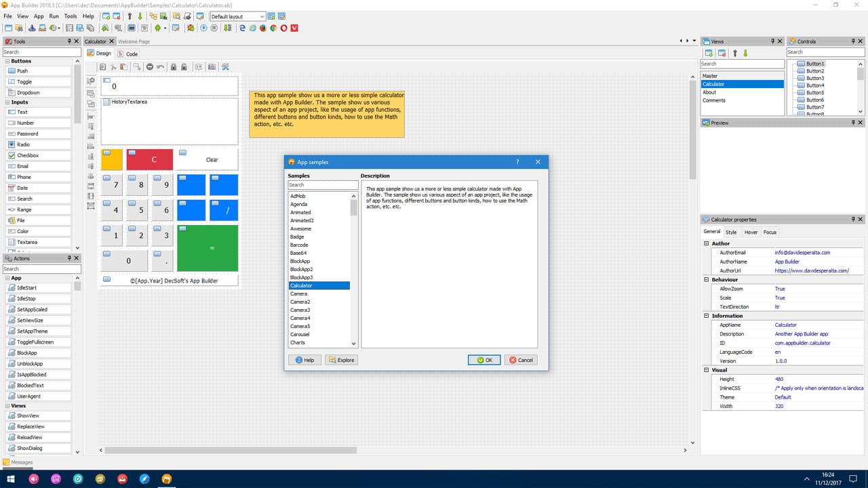Run the app using the green play toolbar icon
This screenshot has width=868, height=488.
click(x=203, y=28)
